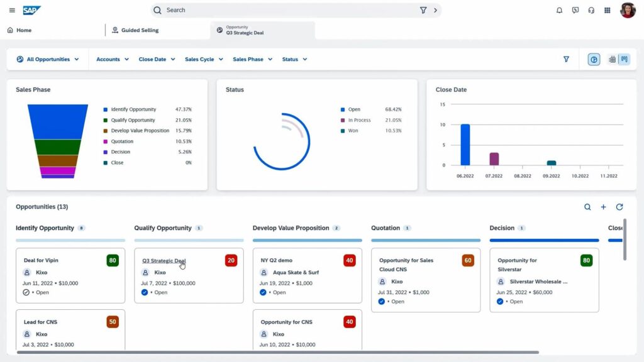Add a new opportunity with the plus icon
The height and width of the screenshot is (362, 644).
(x=603, y=207)
